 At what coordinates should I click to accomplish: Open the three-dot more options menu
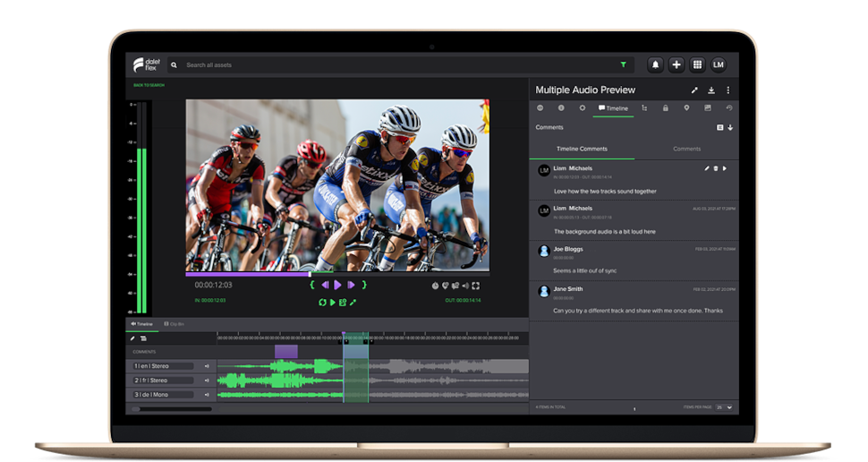[x=728, y=90]
